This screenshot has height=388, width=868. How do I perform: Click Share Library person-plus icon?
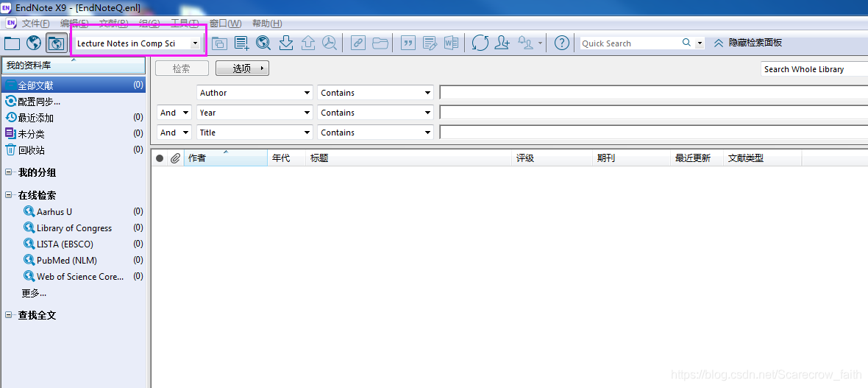click(502, 43)
